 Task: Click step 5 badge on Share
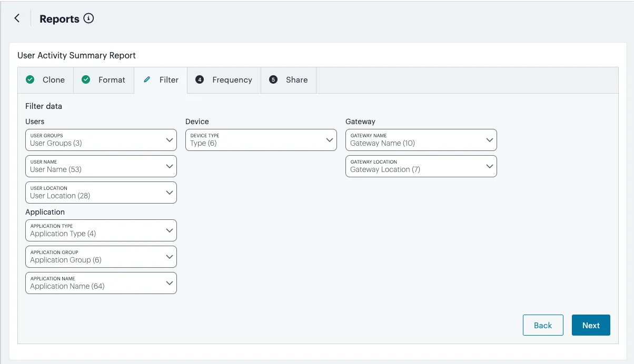coord(273,79)
